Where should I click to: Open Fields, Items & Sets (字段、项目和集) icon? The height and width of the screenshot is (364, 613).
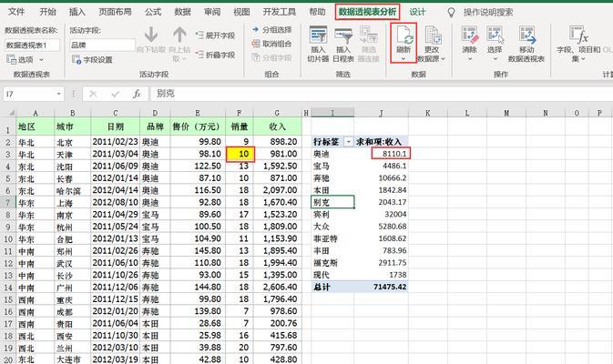578,35
